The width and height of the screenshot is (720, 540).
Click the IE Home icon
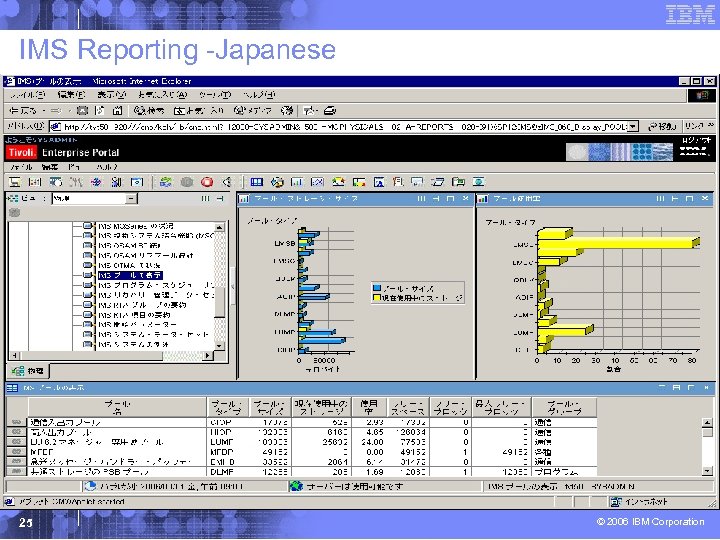click(118, 111)
